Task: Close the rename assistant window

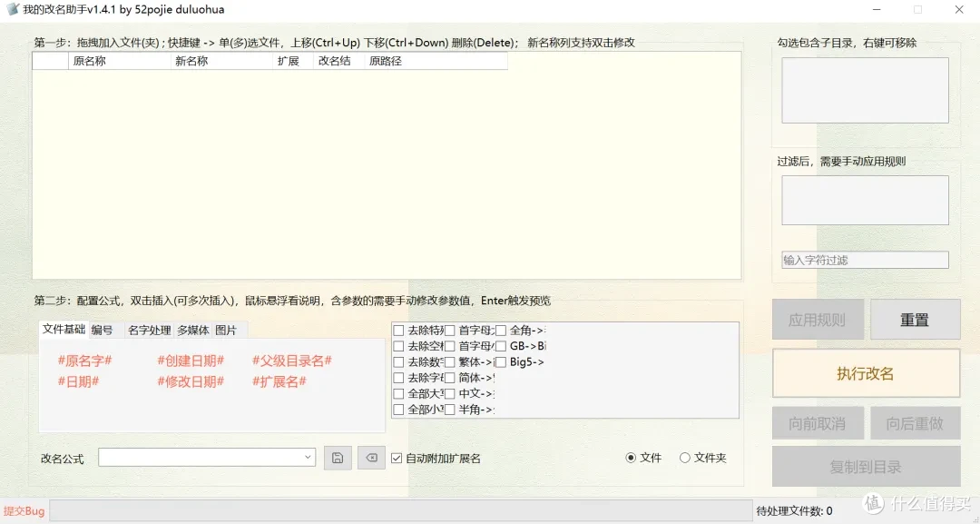Action: pos(959,9)
